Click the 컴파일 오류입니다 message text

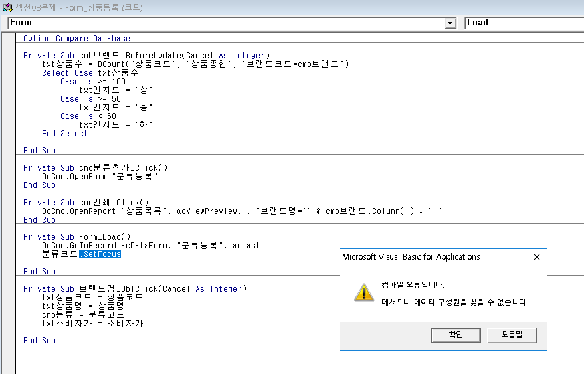pyautogui.click(x=413, y=285)
